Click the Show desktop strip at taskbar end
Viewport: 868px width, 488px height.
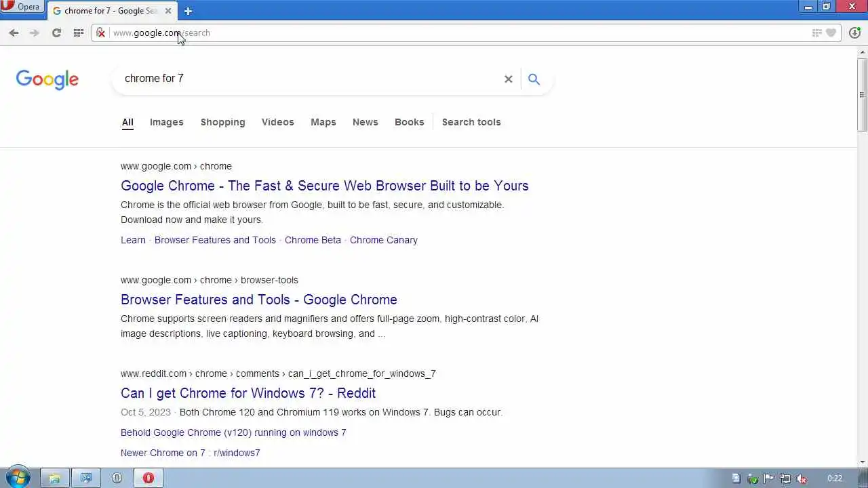point(863,478)
